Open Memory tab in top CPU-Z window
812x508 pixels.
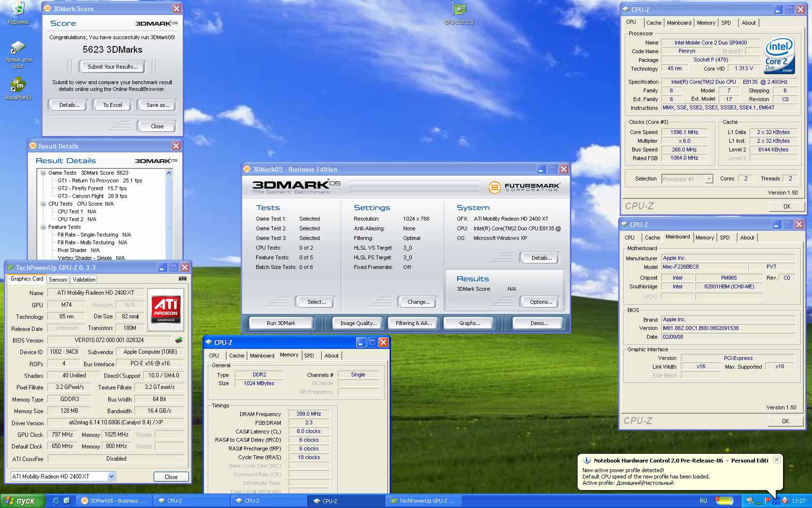pyautogui.click(x=706, y=23)
